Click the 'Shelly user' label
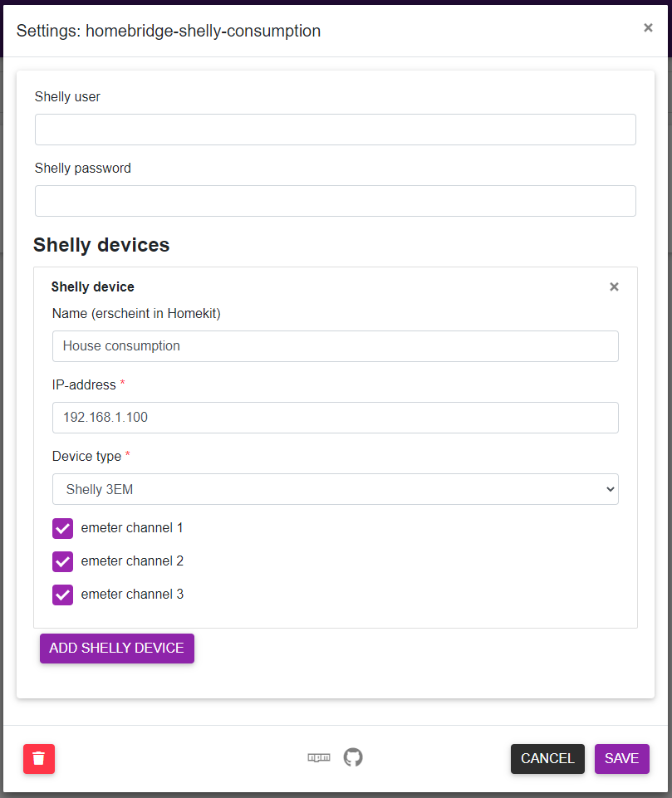 click(68, 96)
